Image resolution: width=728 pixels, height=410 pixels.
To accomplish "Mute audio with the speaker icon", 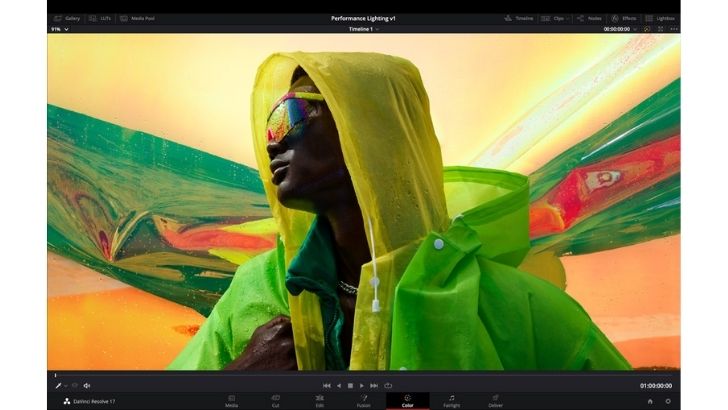I will coord(87,385).
